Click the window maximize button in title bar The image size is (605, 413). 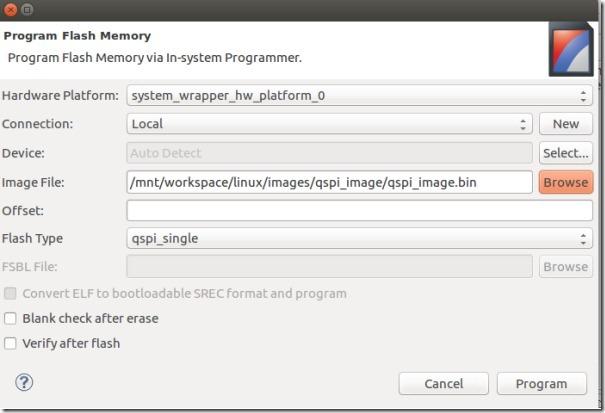[27, 10]
